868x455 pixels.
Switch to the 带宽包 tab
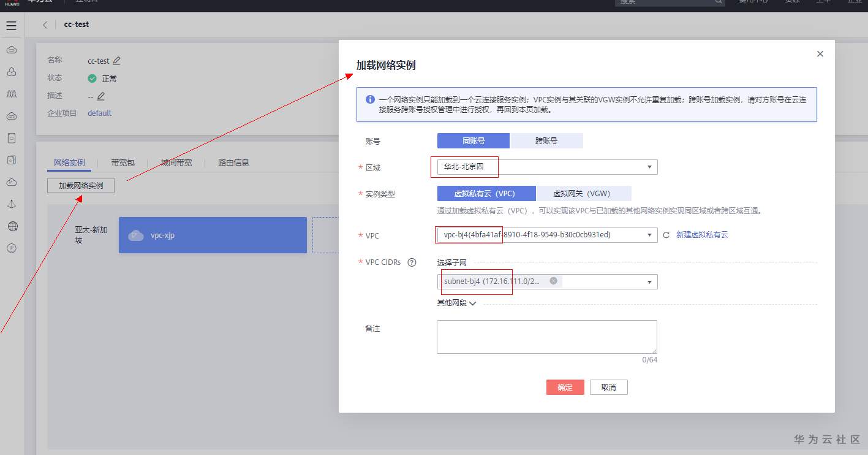coord(123,162)
